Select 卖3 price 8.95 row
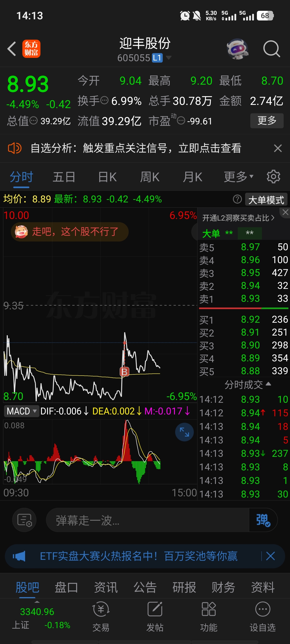The width and height of the screenshot is (290, 644). [244, 273]
